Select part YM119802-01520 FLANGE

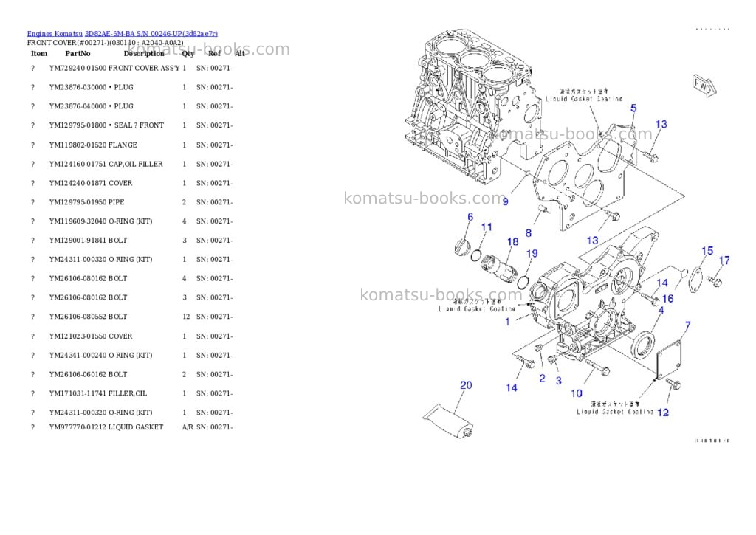pyautogui.click(x=93, y=145)
